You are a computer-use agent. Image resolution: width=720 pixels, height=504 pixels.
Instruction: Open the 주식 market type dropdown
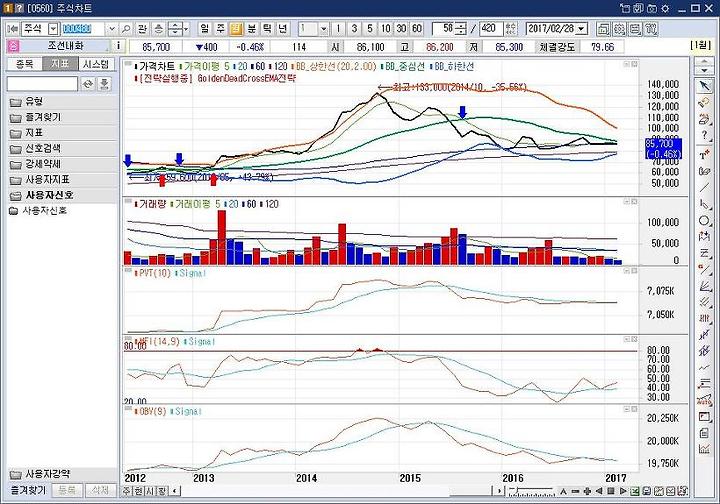tap(53, 29)
